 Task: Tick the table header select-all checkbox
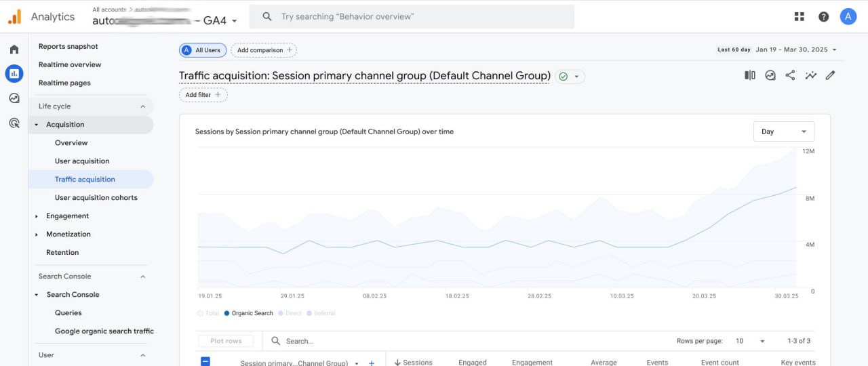(205, 361)
